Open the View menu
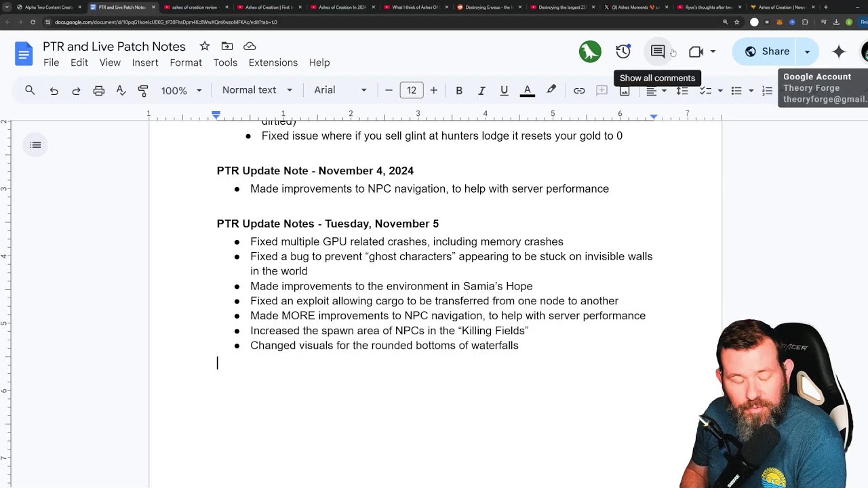This screenshot has width=868, height=488. click(110, 62)
